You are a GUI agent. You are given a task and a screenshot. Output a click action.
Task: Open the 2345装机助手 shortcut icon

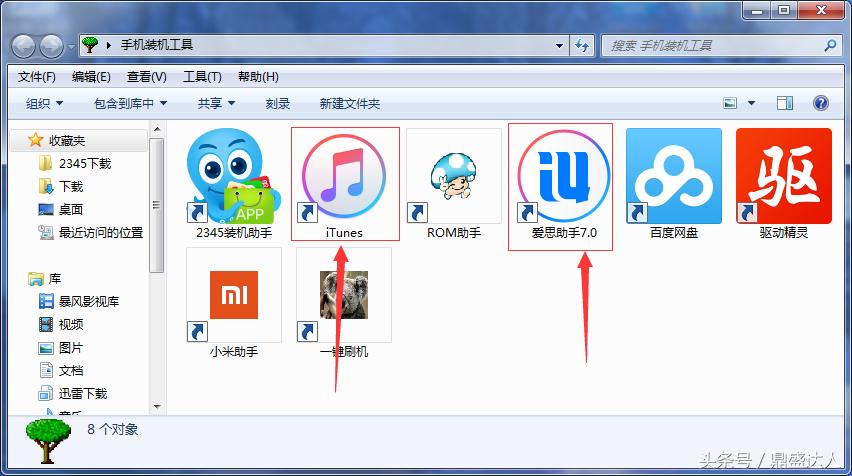[234, 176]
